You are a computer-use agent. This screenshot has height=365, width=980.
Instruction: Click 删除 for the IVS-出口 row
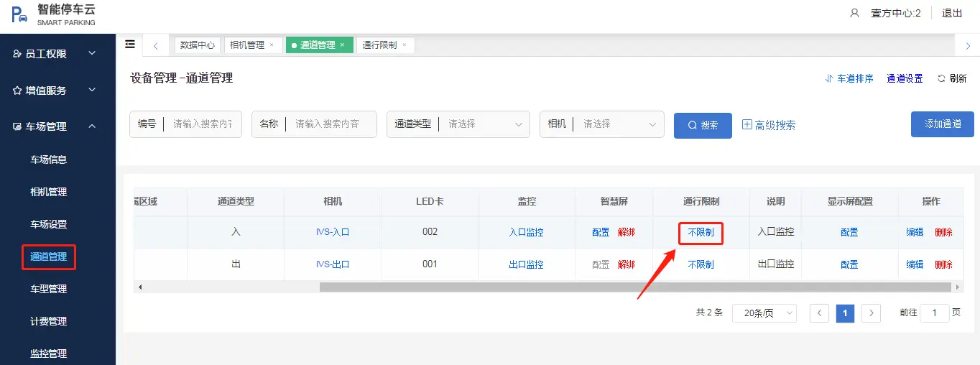943,264
